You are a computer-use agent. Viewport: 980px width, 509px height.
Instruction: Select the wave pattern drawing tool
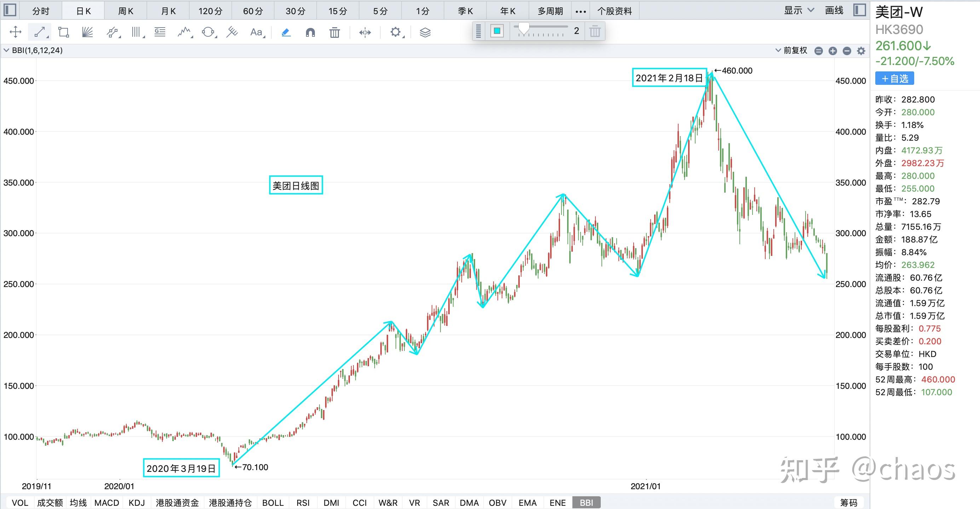185,32
